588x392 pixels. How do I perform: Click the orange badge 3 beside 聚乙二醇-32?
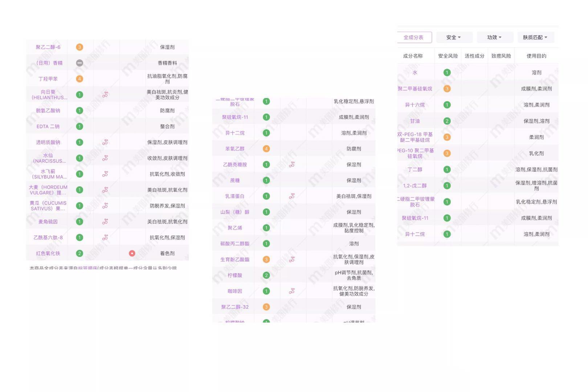click(x=266, y=307)
